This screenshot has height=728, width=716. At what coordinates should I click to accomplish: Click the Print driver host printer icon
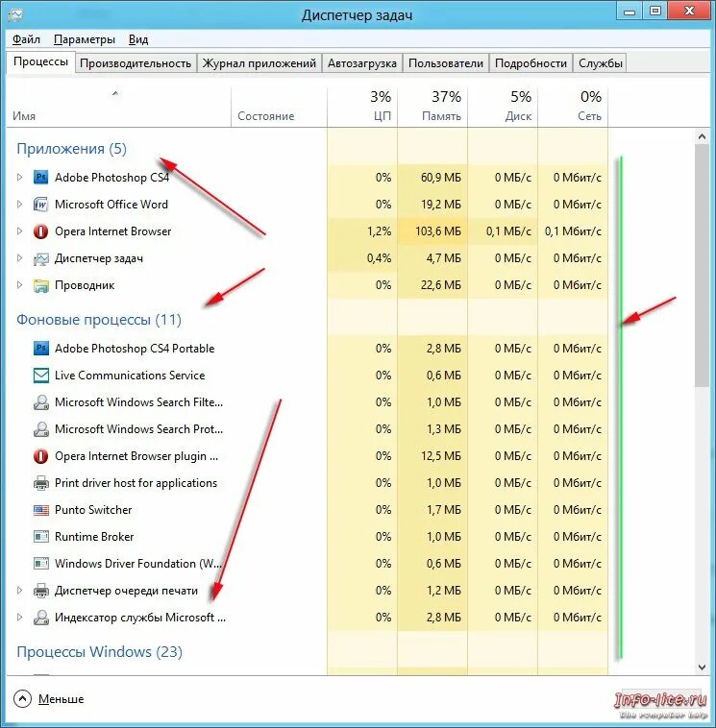click(41, 483)
